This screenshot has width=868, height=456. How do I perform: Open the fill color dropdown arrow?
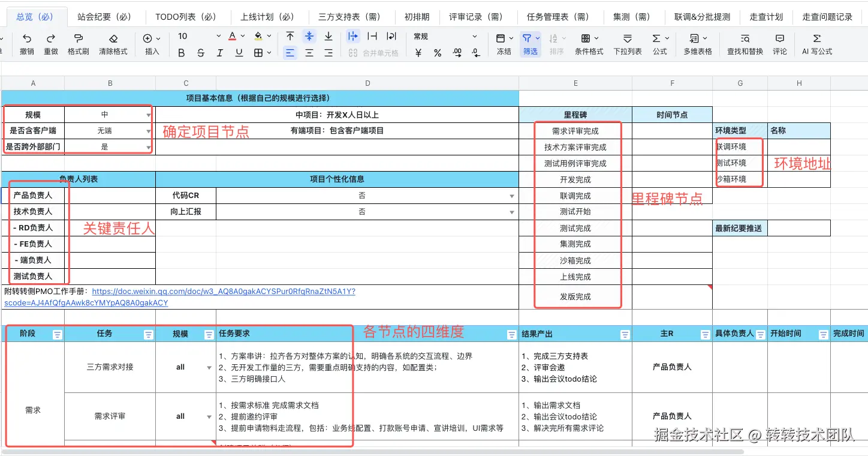click(269, 37)
